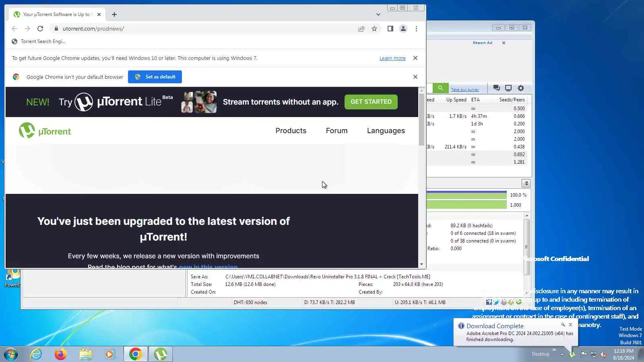Share this page using the share icon
The height and width of the screenshot is (362, 644).
(361, 29)
